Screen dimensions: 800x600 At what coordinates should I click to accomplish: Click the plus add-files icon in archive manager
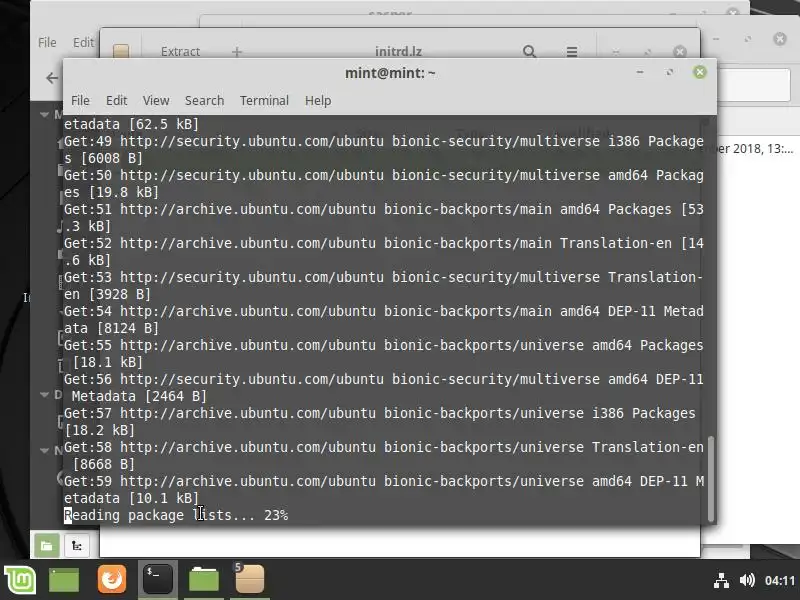[x=237, y=52]
